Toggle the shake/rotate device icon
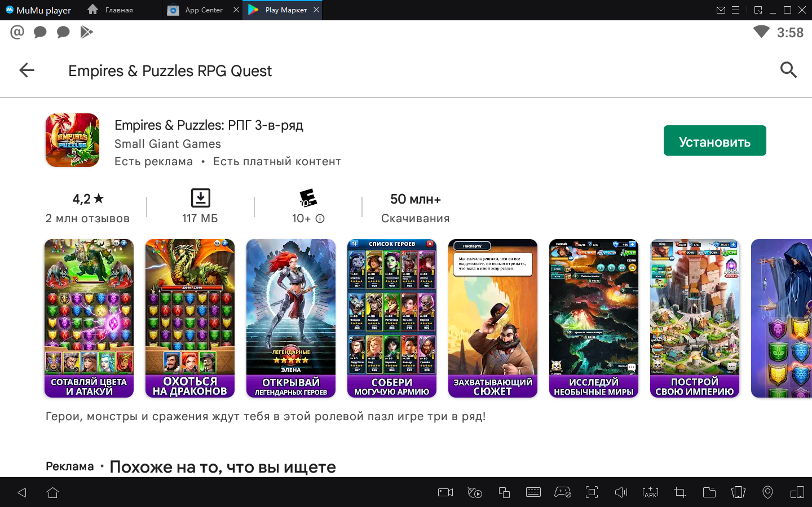The image size is (812, 507). pos(738,492)
